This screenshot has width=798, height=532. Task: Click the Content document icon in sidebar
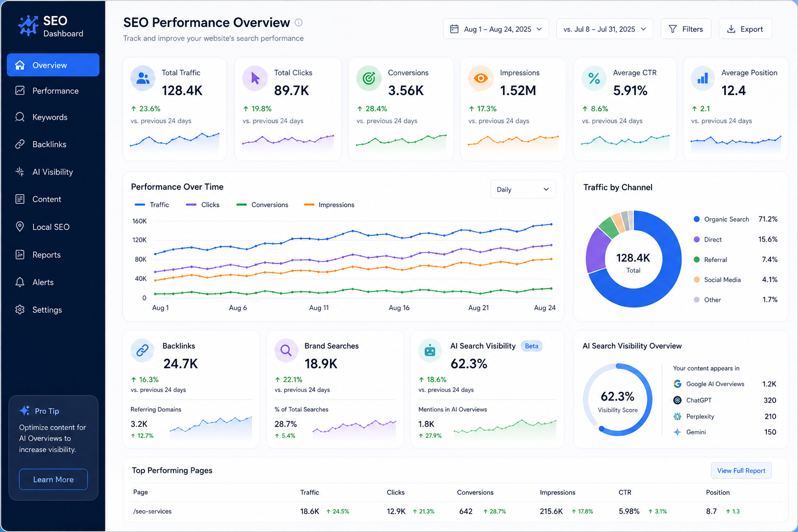[20, 199]
